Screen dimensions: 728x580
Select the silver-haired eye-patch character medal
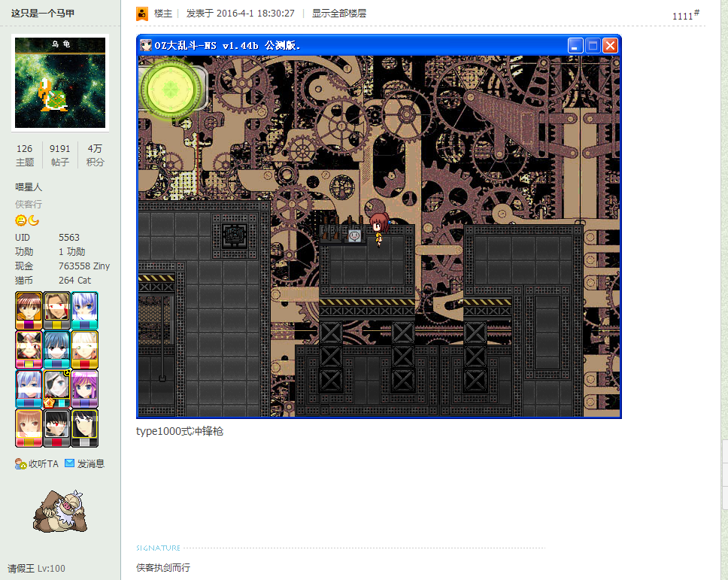56,389
